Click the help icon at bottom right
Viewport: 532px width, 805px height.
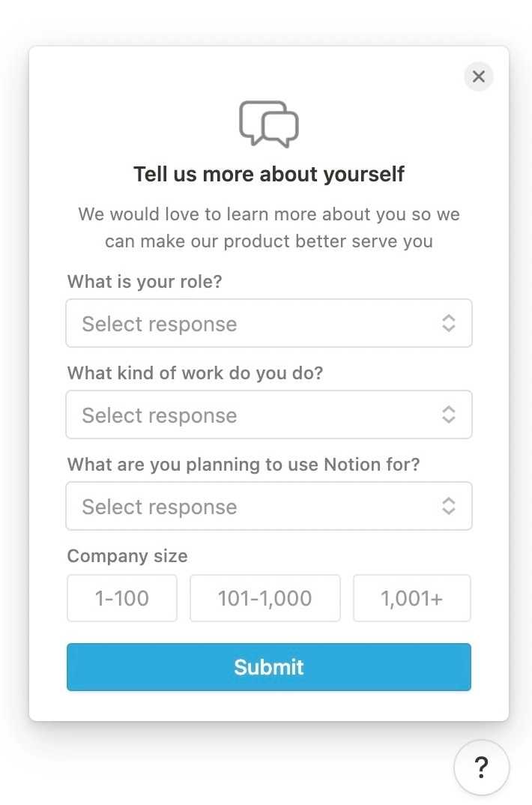pos(482,768)
